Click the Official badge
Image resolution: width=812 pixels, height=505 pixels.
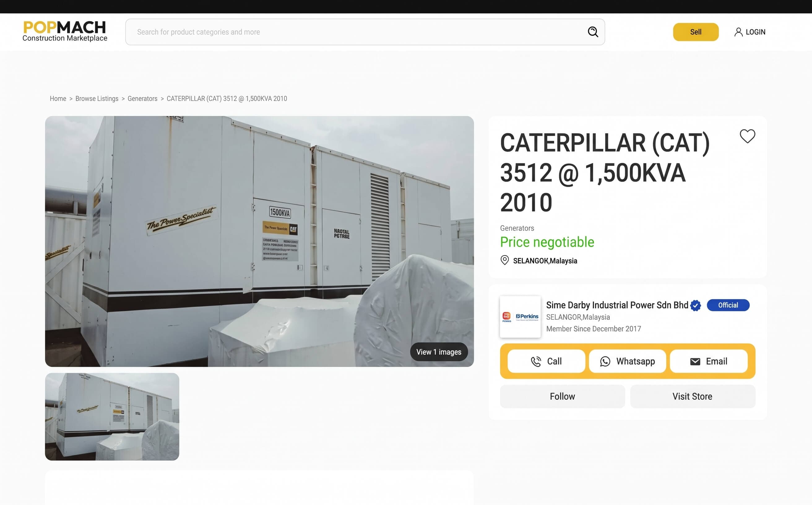pyautogui.click(x=728, y=305)
